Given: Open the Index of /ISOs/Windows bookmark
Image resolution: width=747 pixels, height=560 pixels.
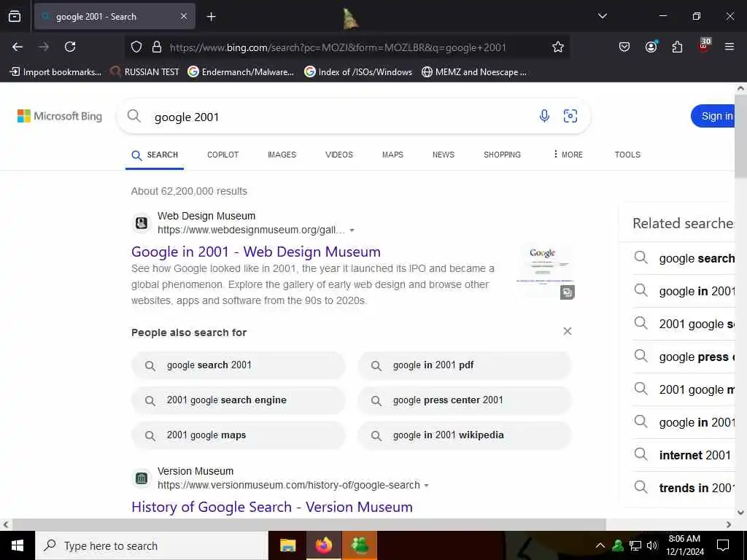Looking at the screenshot, I should click(x=358, y=72).
